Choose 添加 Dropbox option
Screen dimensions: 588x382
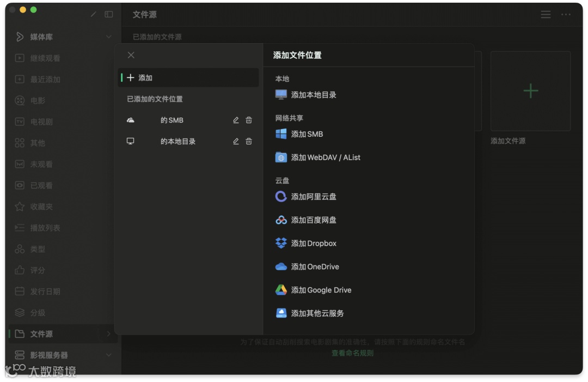[305, 243]
